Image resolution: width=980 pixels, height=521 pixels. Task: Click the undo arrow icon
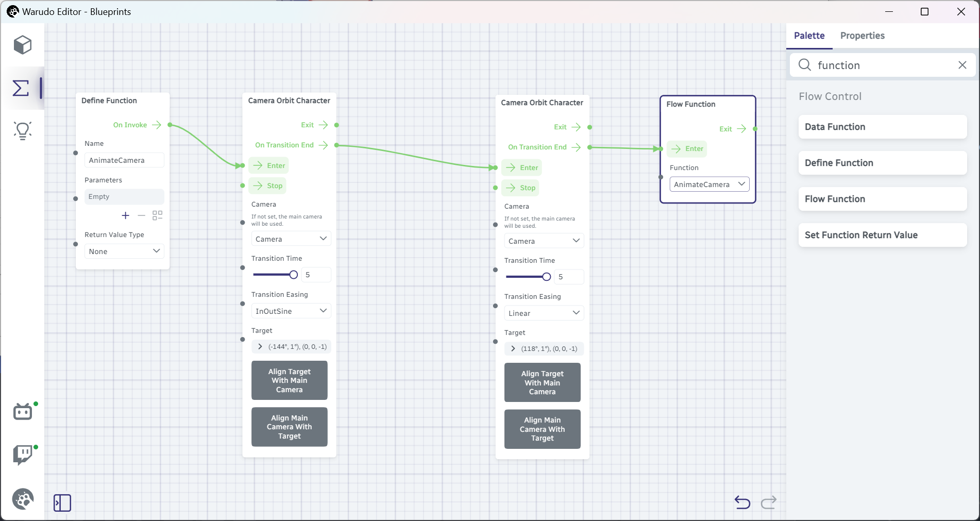742,502
